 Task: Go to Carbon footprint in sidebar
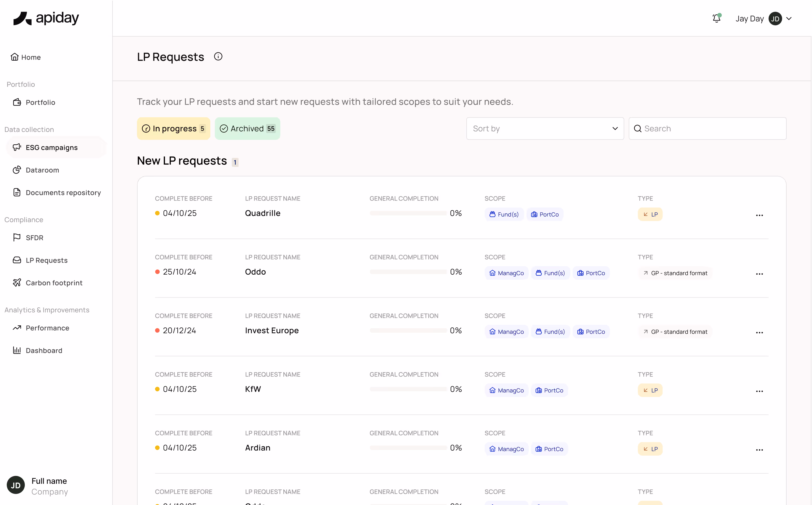(54, 283)
